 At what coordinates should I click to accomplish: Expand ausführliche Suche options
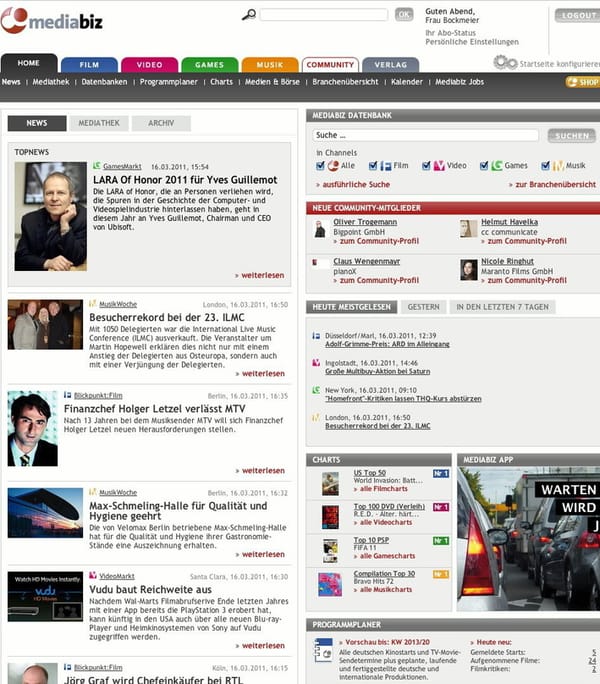pos(352,185)
